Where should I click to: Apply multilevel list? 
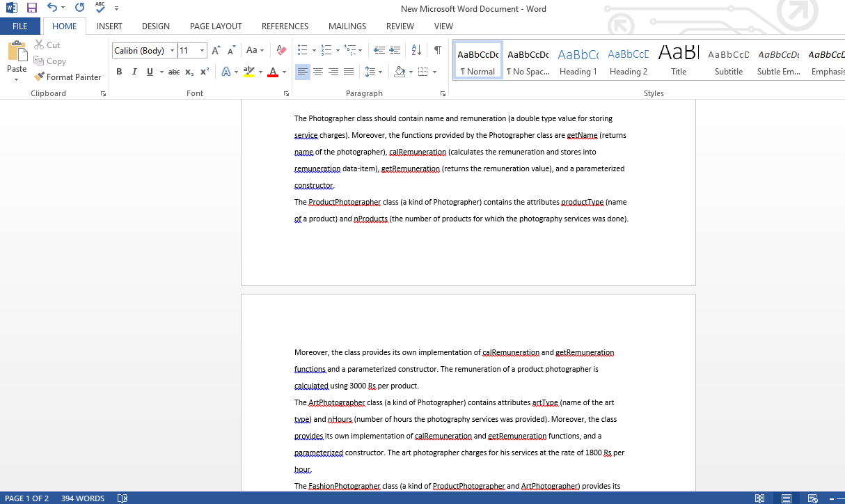click(x=351, y=51)
